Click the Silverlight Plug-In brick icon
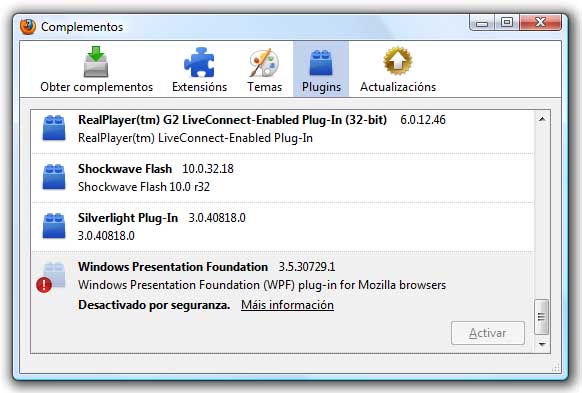Screen dimensions: 582x393 (54, 226)
